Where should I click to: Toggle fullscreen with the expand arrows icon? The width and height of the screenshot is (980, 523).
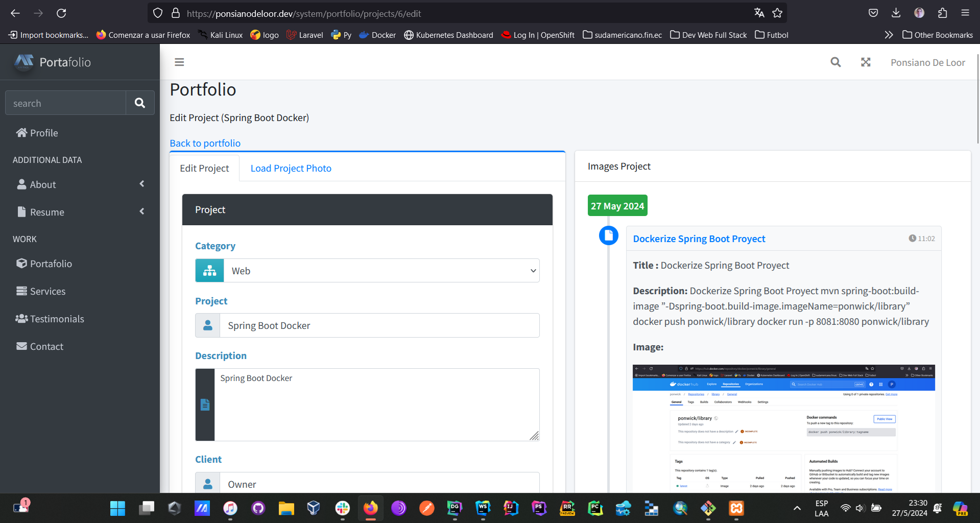(866, 62)
